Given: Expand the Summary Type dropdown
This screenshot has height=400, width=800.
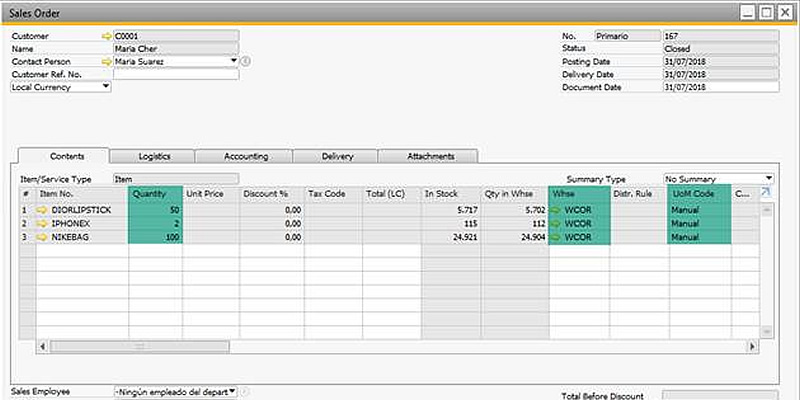Looking at the screenshot, I should pyautogui.click(x=769, y=178).
